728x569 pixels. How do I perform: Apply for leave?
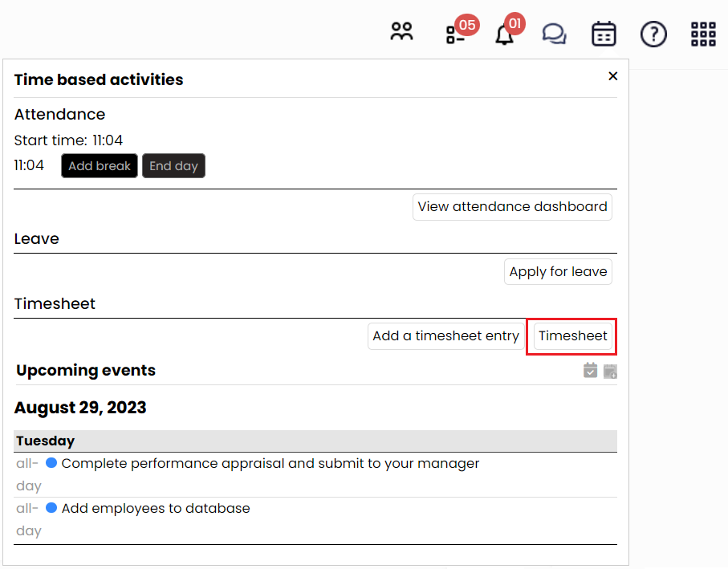558,271
